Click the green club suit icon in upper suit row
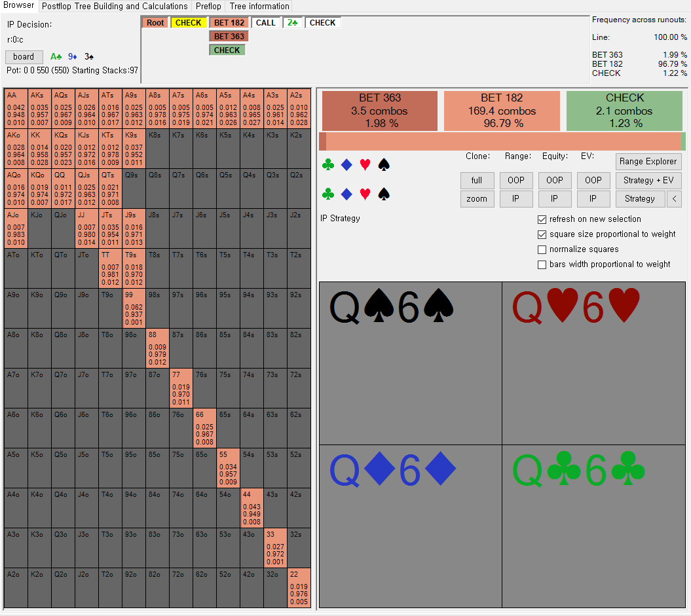The width and height of the screenshot is (691, 616). 328,165
